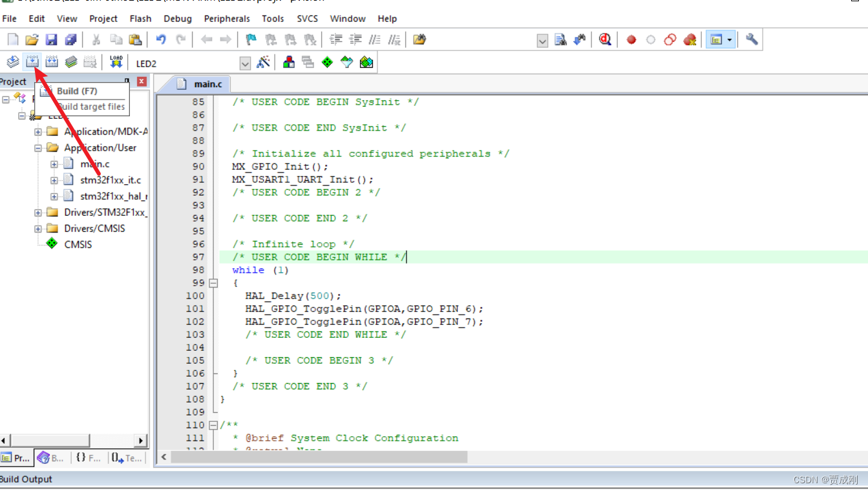Click the Build Output panel title
Viewport: 868px width, 491px height.
pos(26,479)
